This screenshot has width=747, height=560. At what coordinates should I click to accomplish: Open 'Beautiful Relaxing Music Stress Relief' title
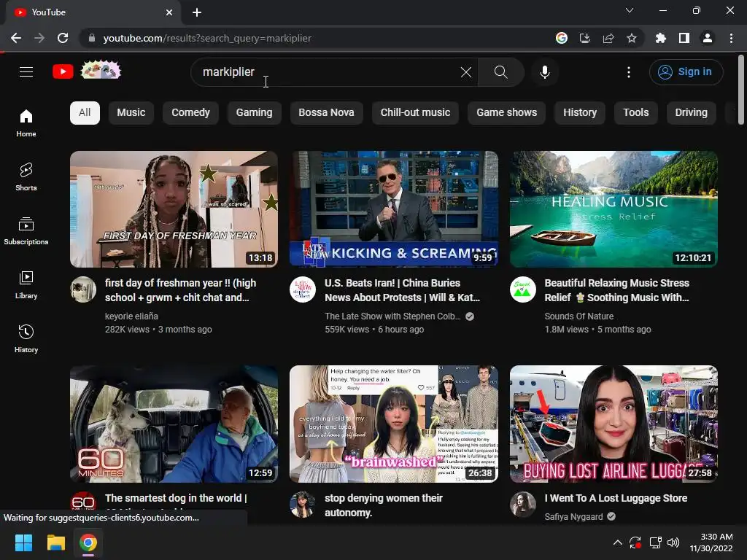pyautogui.click(x=617, y=290)
